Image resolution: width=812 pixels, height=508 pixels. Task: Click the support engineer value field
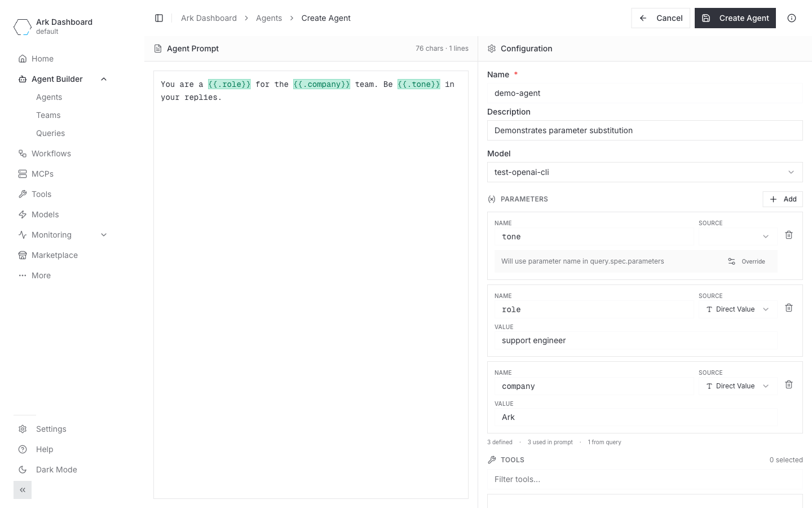tap(636, 340)
